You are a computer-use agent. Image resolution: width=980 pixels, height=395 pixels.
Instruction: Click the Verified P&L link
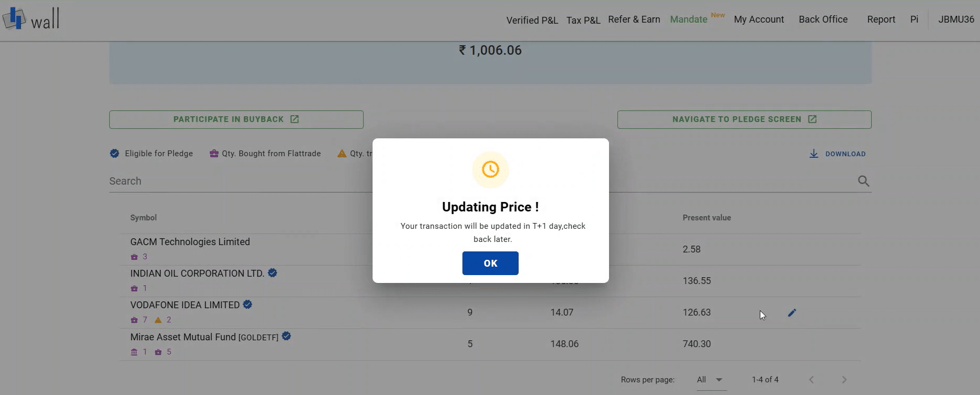532,20
